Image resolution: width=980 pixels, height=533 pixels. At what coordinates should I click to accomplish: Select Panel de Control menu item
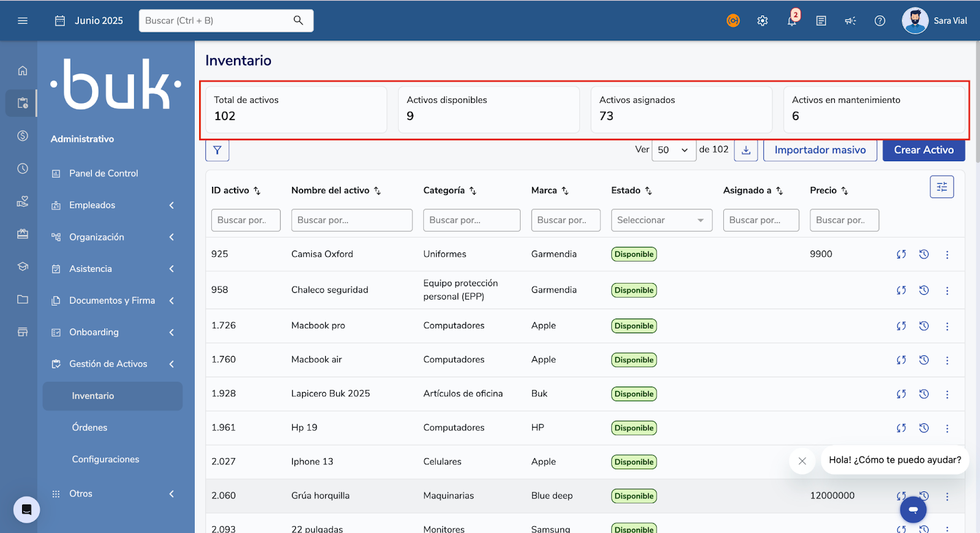coord(104,173)
